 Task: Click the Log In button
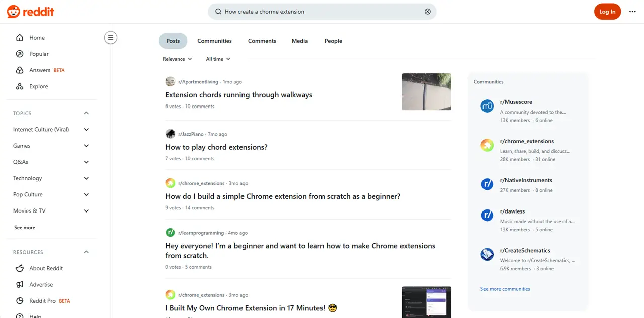click(x=607, y=12)
